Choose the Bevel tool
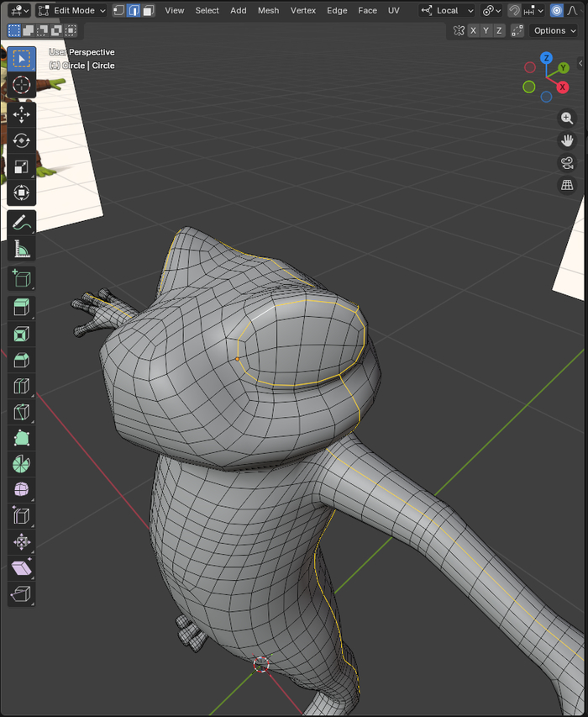 coord(22,360)
